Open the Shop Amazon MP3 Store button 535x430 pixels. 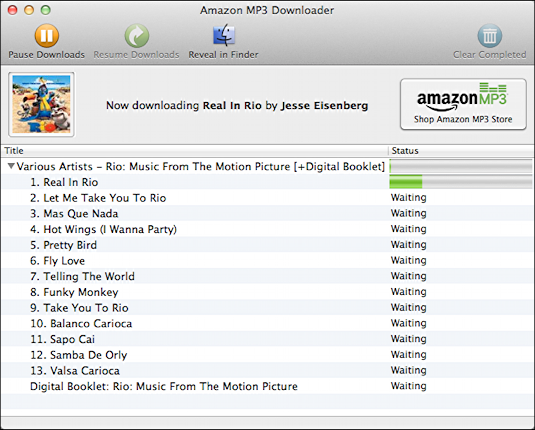[463, 104]
